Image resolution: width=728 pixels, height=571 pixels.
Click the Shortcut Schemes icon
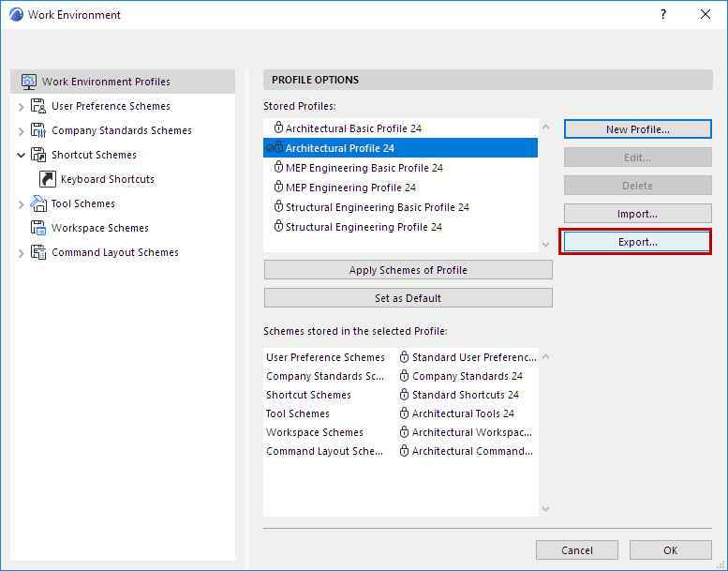tap(38, 155)
